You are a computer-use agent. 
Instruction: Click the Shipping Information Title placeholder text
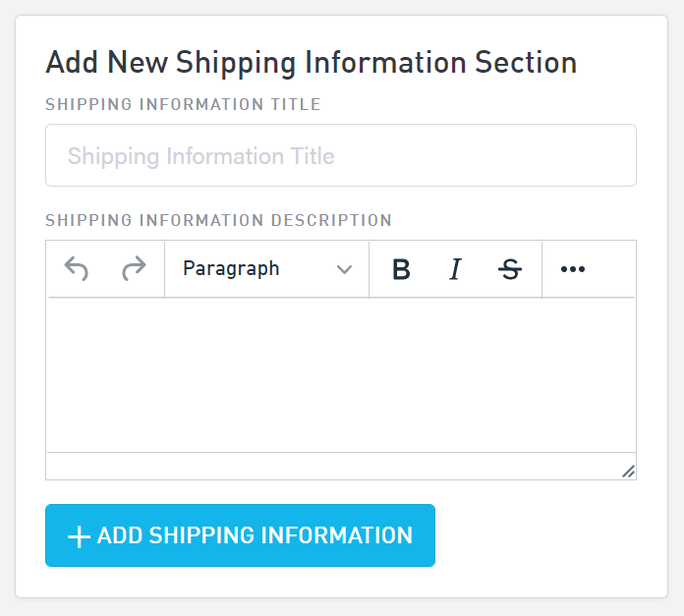click(200, 156)
